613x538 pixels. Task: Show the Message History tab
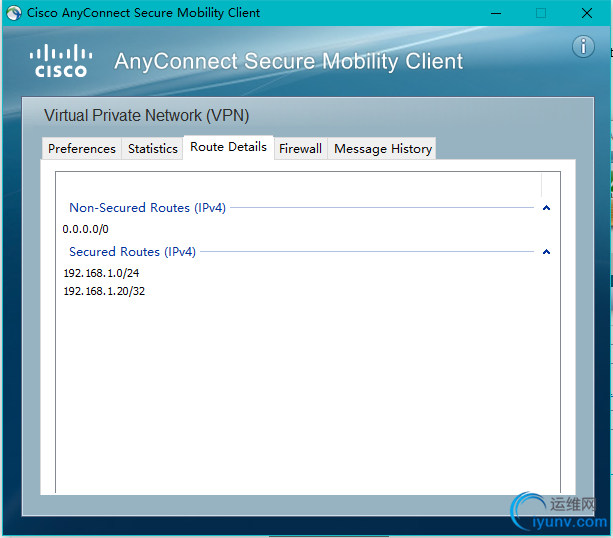point(383,149)
